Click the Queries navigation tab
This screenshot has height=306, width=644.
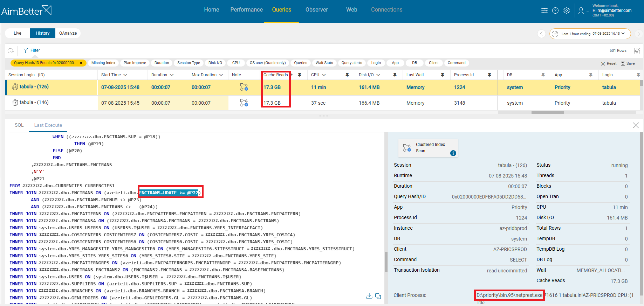click(282, 10)
